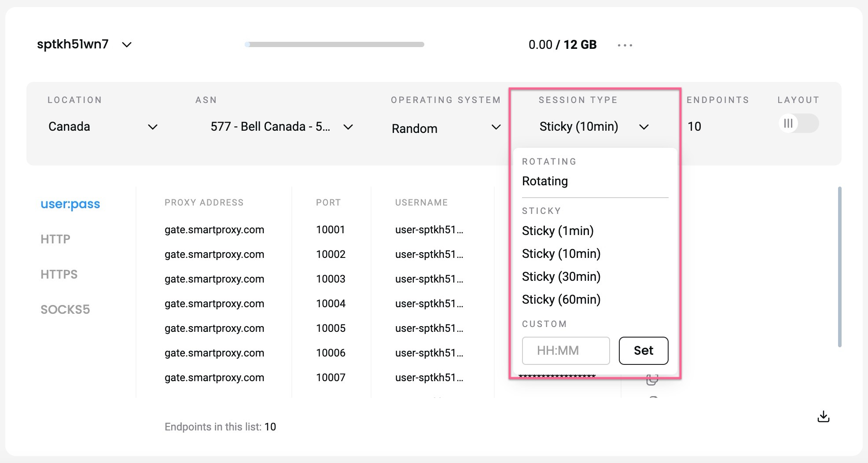868x463 pixels.
Task: Click username in port 10006 row
Action: coord(429,353)
